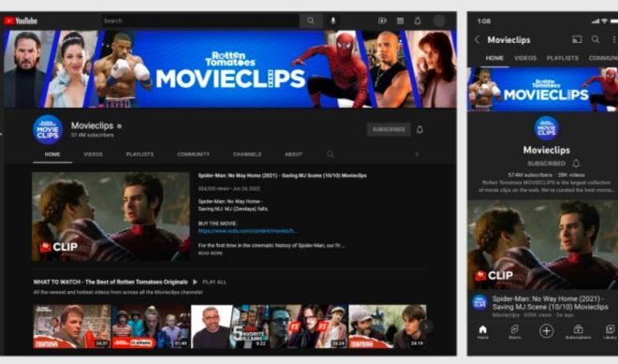Click the desktop Rotten Tomatoes Movieclips banner
Screen dimensions: 618x364
pyautogui.click(x=230, y=69)
